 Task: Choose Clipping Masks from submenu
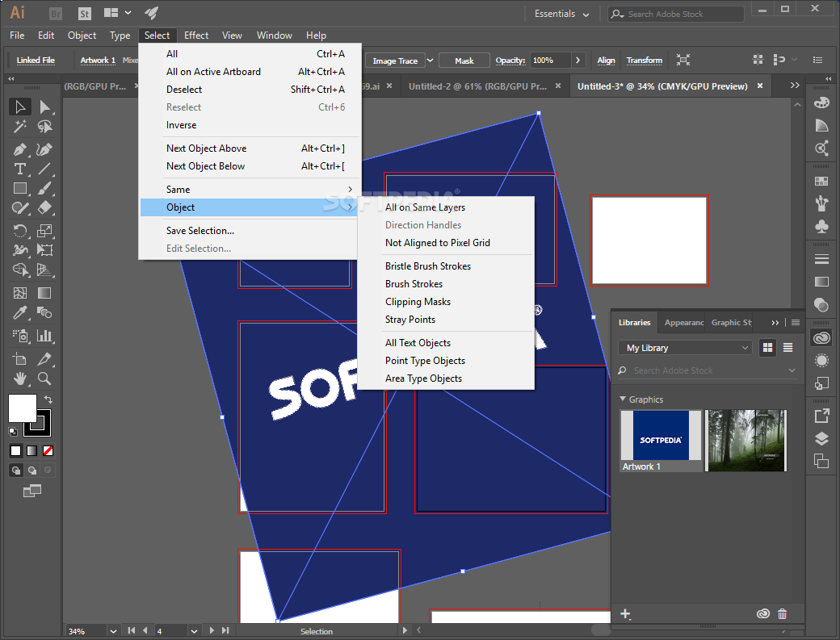click(418, 302)
